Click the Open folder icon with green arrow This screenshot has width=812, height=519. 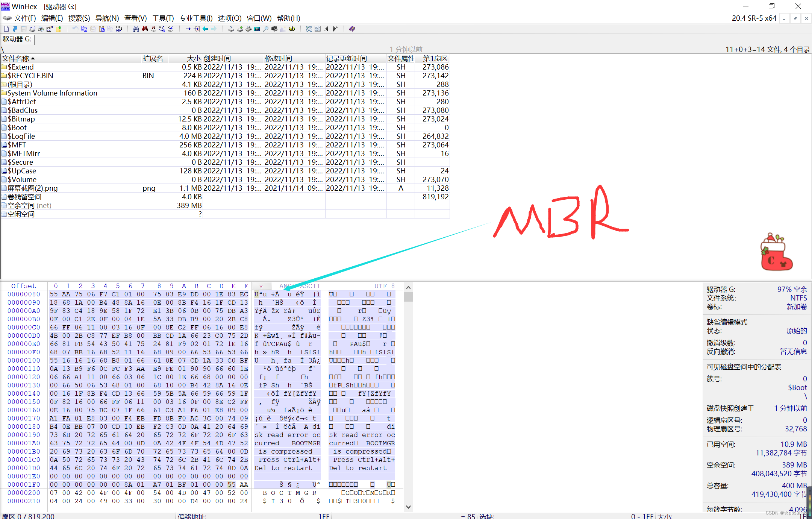pyautogui.click(x=59, y=29)
